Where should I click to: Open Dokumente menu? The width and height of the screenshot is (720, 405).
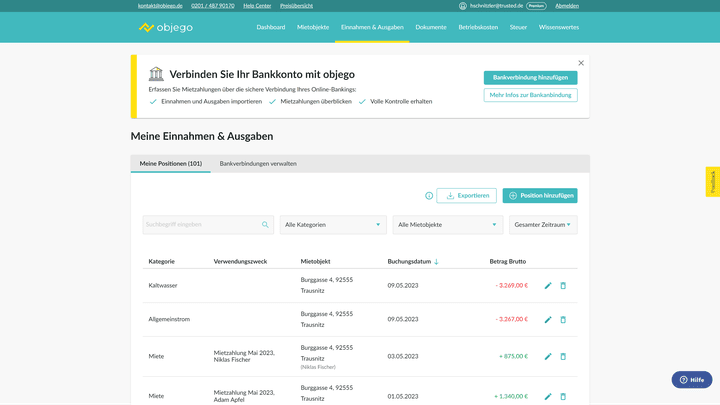pyautogui.click(x=431, y=27)
